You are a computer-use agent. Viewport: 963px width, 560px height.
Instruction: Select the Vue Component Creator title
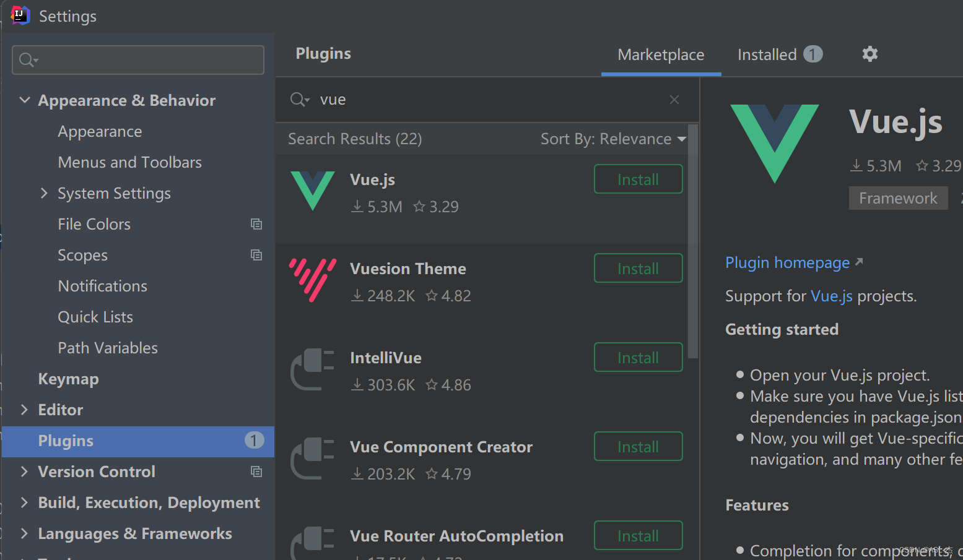click(441, 447)
